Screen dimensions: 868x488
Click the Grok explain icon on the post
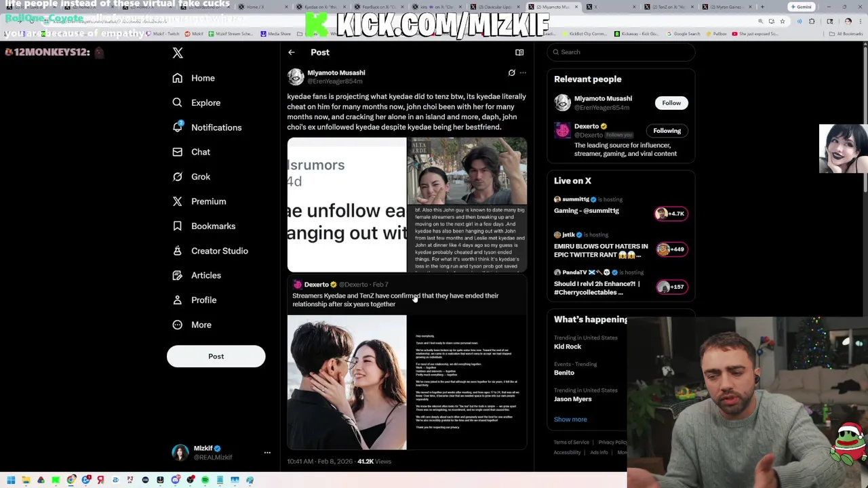(x=512, y=73)
